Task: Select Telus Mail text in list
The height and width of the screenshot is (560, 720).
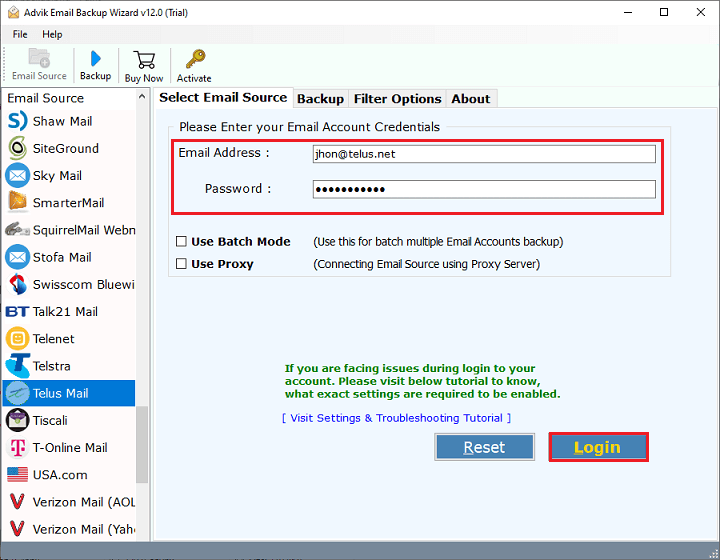Action: pos(61,393)
